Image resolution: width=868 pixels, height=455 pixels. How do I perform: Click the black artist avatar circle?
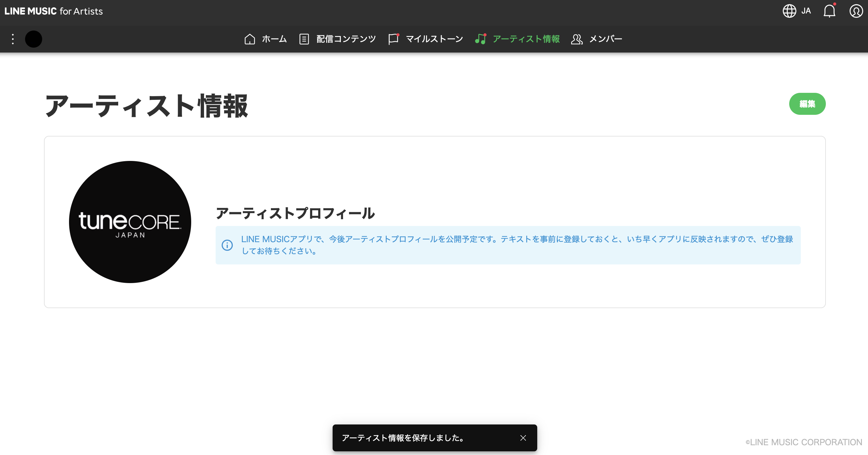click(x=34, y=39)
